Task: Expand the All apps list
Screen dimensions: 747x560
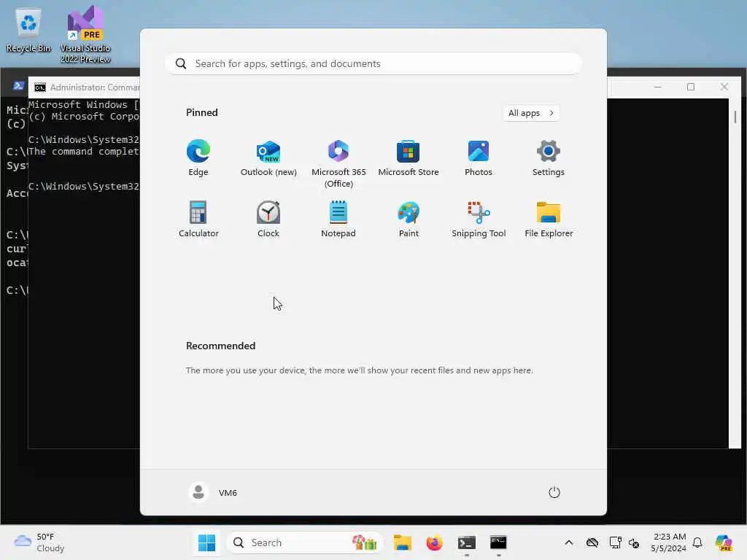Action: tap(531, 113)
